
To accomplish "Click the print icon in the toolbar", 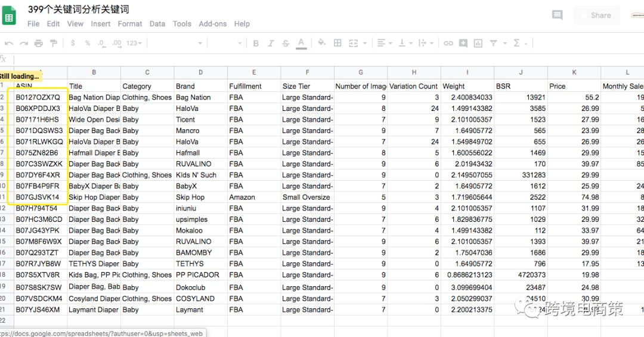I will (39, 43).
